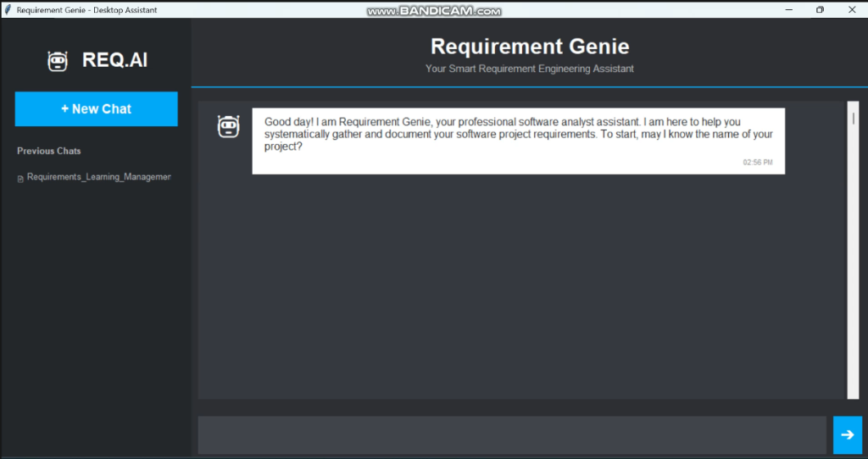Click the document icon beside Requirements_Learning_Management chat
The height and width of the screenshot is (459, 868).
[20, 179]
